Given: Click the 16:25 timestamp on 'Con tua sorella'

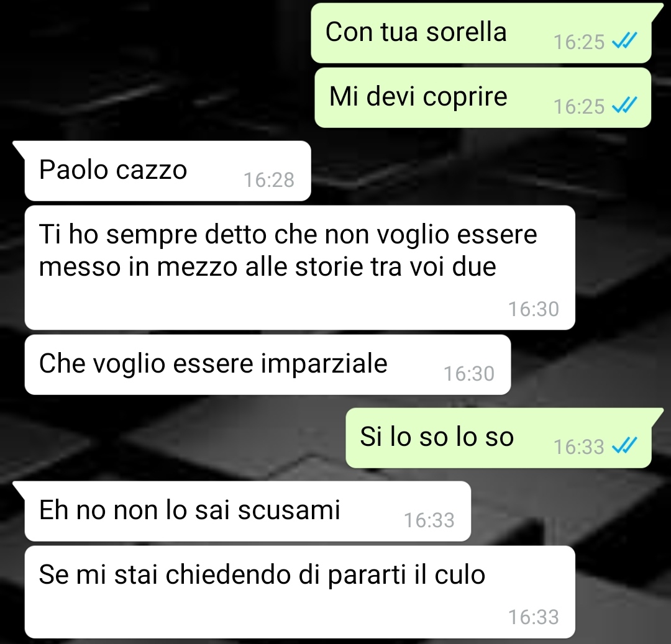Looking at the screenshot, I should tap(579, 42).
